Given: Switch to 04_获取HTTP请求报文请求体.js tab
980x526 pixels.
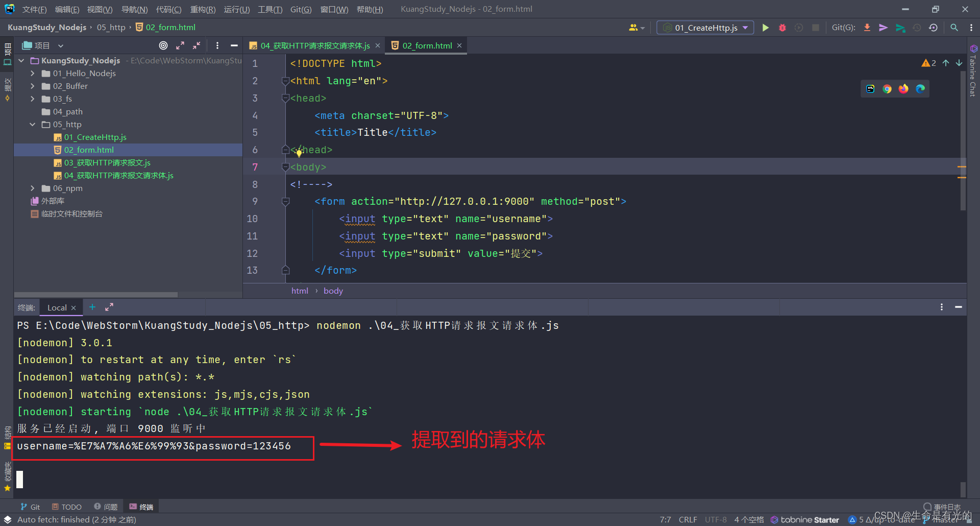Looking at the screenshot, I should click(x=314, y=45).
